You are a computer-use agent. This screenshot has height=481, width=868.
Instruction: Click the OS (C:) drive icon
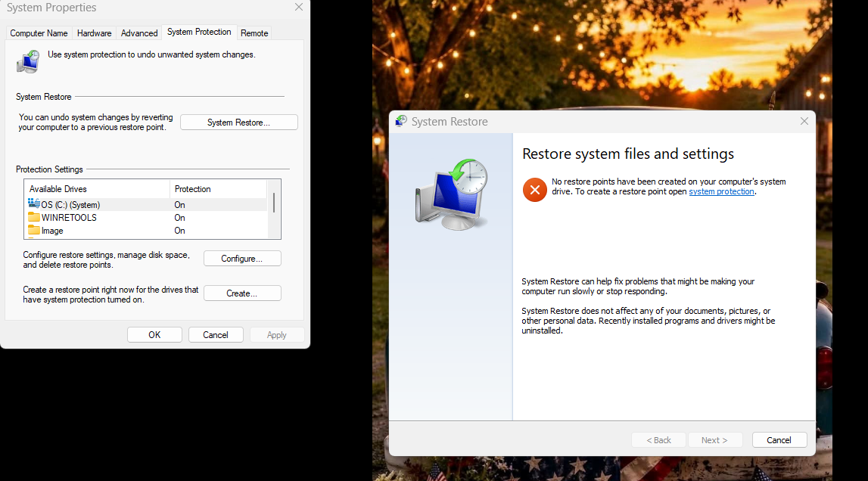34,203
